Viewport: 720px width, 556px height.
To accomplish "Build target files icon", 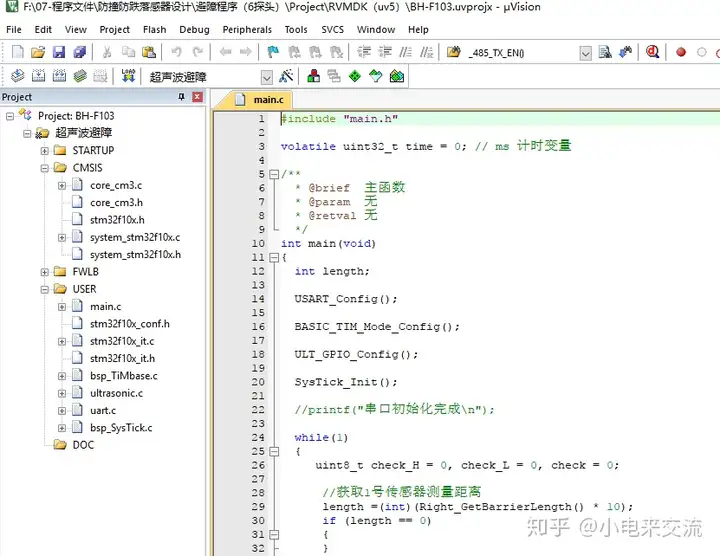I will point(39,75).
